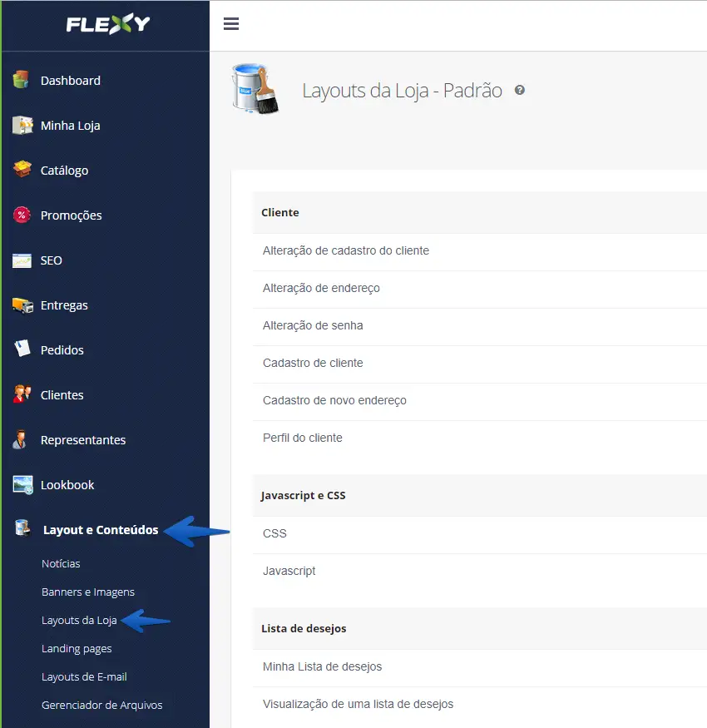Click the Dashboard sidebar icon

pos(21,80)
